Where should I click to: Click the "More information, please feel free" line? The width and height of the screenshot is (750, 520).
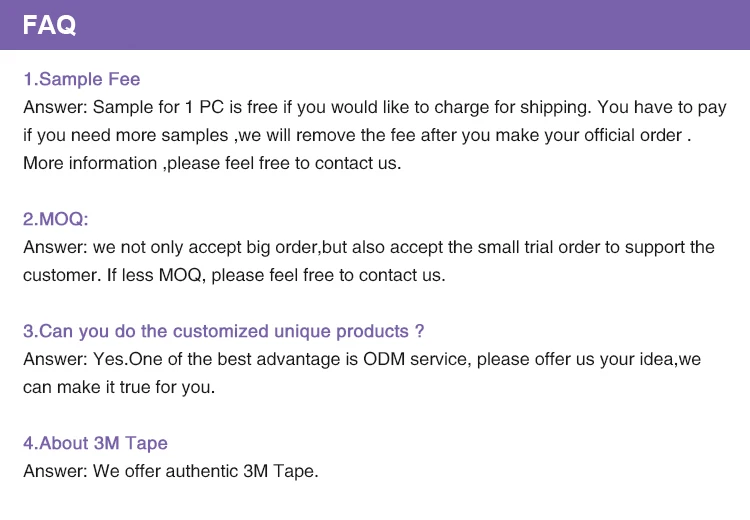point(212,163)
